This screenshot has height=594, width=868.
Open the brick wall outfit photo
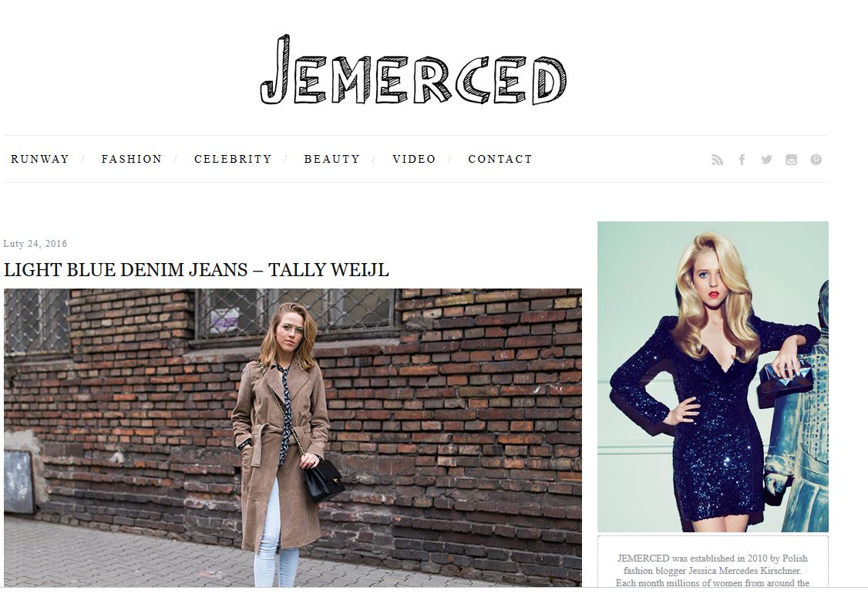click(x=293, y=437)
